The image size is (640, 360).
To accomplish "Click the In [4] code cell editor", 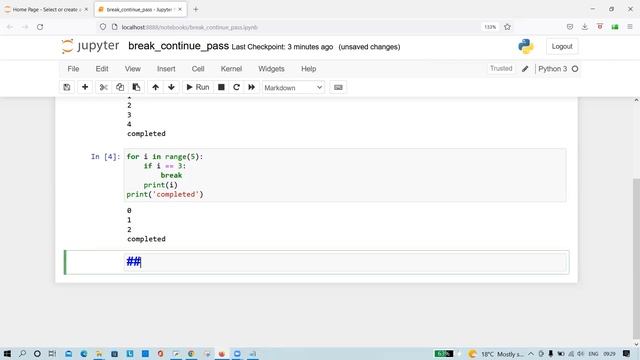I will 345,175.
